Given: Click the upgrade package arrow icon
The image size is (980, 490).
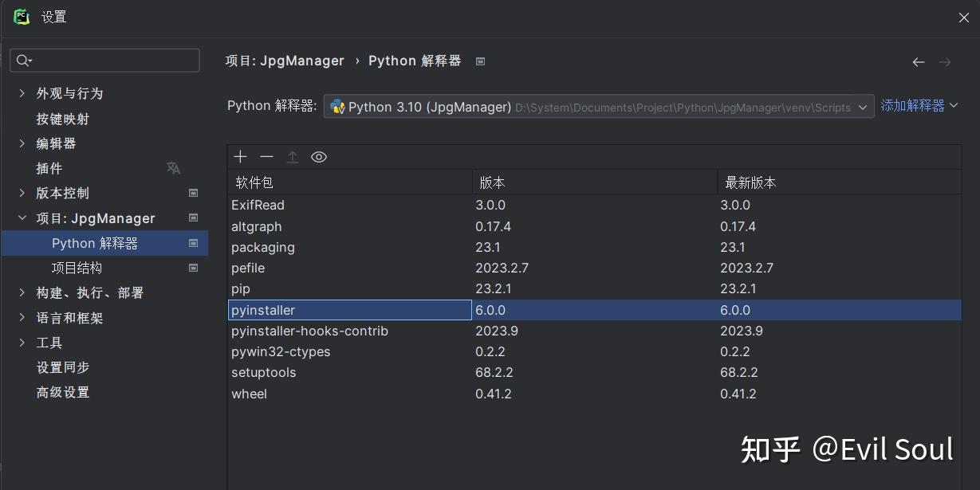Looking at the screenshot, I should 293,157.
